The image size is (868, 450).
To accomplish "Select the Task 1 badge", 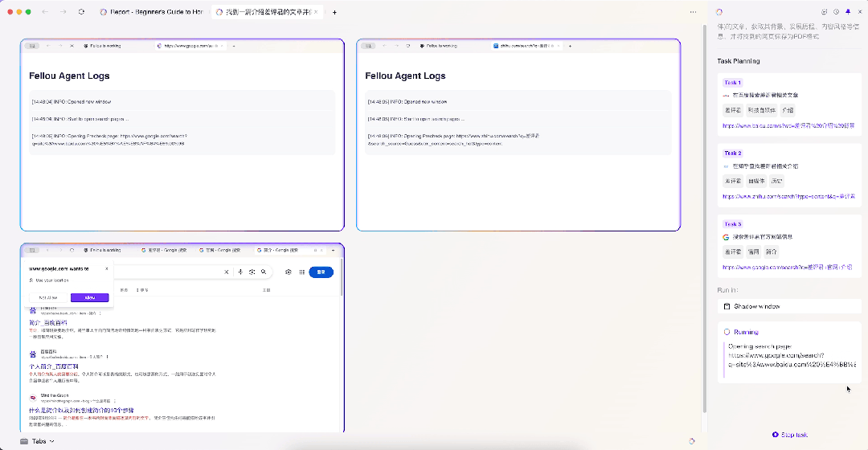I will click(x=732, y=83).
